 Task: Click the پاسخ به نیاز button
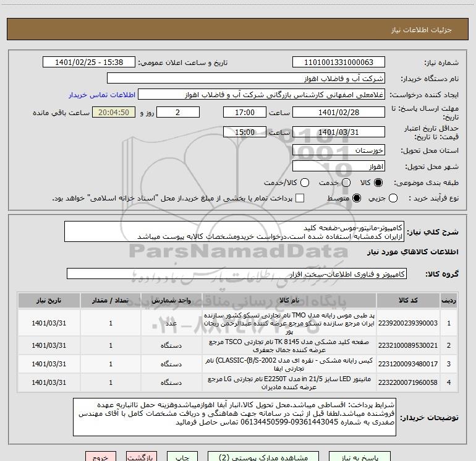click(x=360, y=457)
